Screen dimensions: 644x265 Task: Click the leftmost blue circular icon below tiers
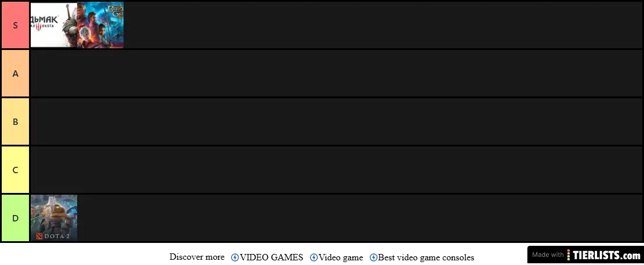[234, 257]
